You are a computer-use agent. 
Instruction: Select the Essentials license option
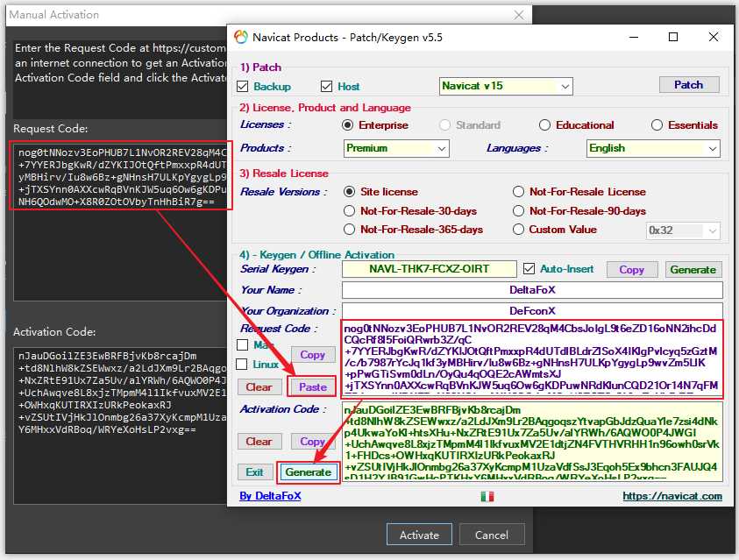(657, 125)
